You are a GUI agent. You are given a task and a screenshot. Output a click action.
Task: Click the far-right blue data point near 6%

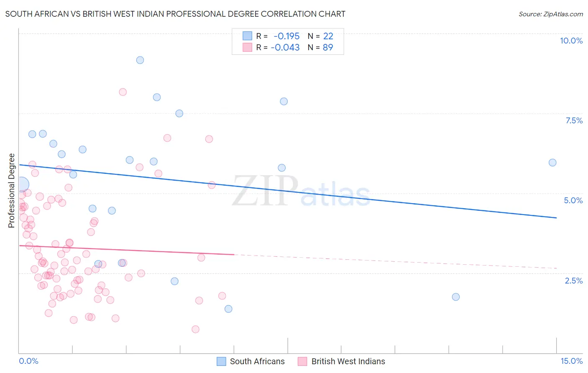pyautogui.click(x=552, y=163)
